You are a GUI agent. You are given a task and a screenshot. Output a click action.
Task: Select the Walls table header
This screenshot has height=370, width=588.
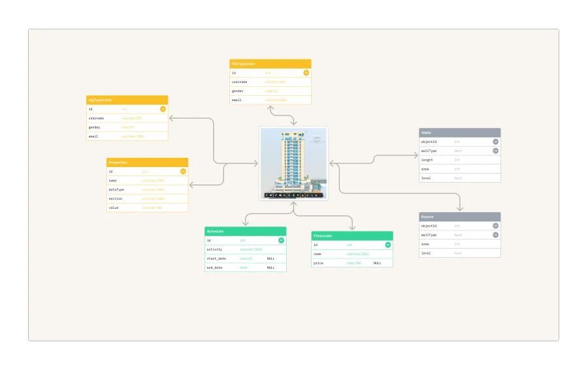[460, 132]
